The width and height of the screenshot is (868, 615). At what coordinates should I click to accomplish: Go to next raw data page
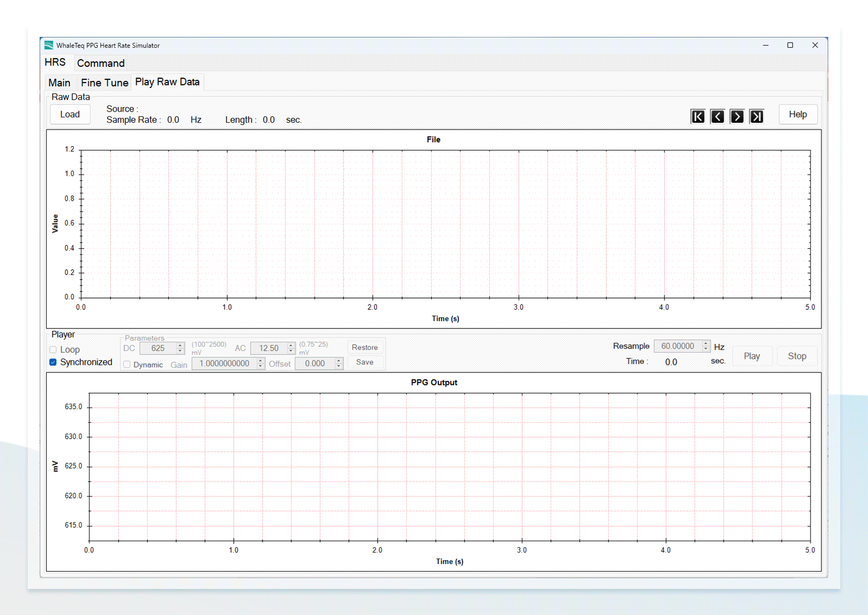click(x=737, y=117)
